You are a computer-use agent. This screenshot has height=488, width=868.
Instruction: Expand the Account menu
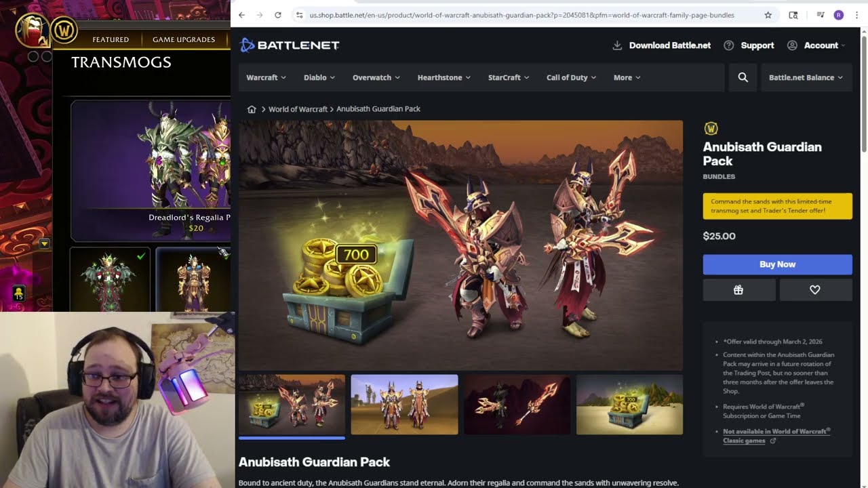(816, 45)
